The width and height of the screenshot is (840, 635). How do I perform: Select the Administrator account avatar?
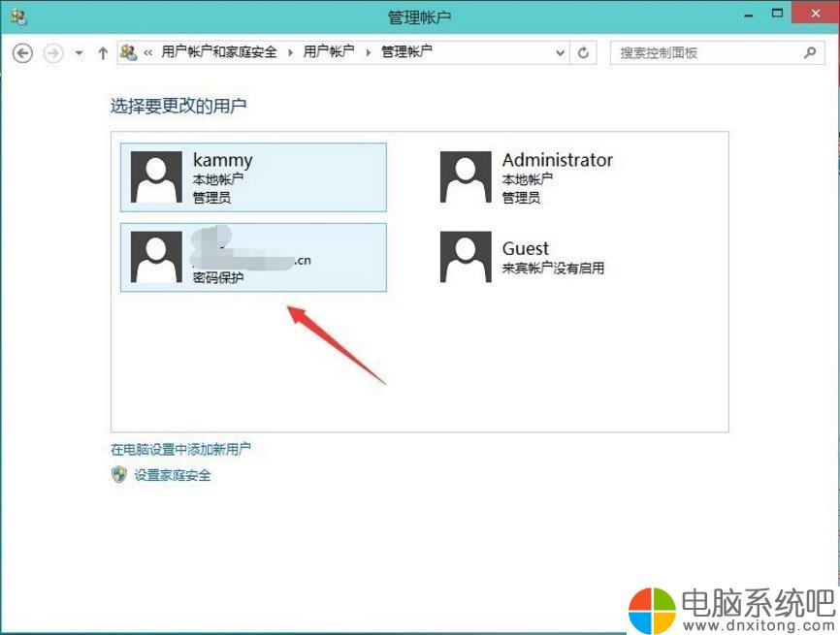point(466,176)
